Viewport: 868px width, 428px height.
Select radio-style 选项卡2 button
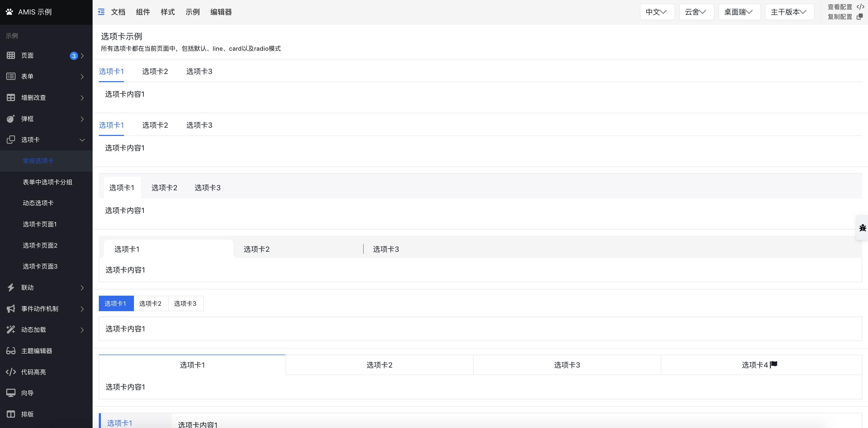[x=150, y=303]
